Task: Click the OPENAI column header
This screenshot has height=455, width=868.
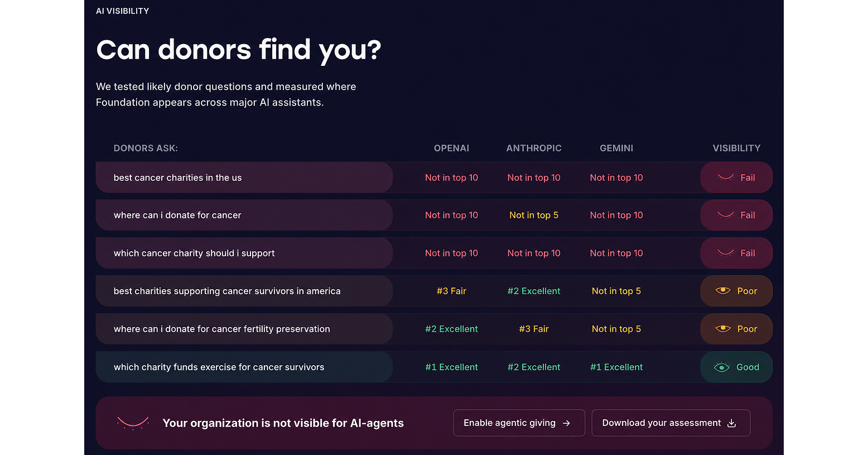Action: [x=451, y=148]
